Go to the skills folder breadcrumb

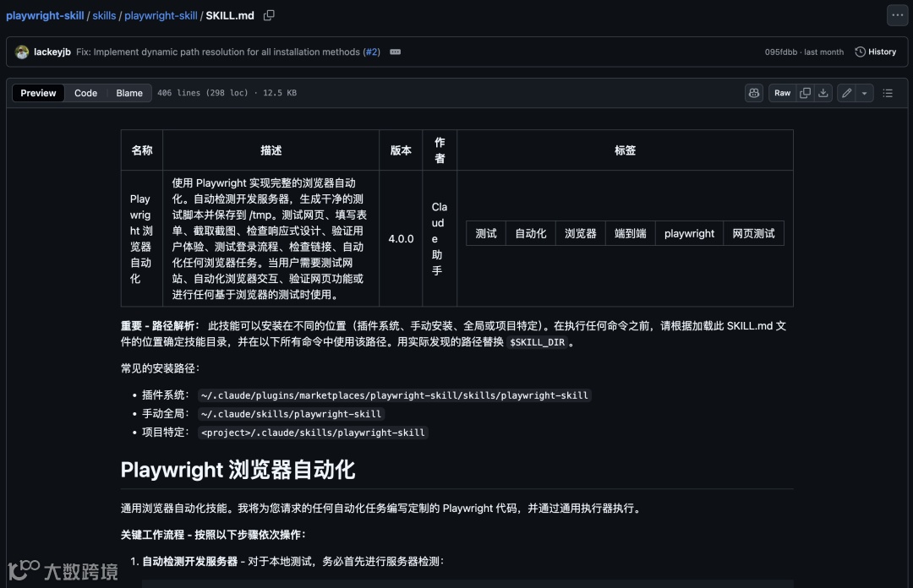[104, 16]
